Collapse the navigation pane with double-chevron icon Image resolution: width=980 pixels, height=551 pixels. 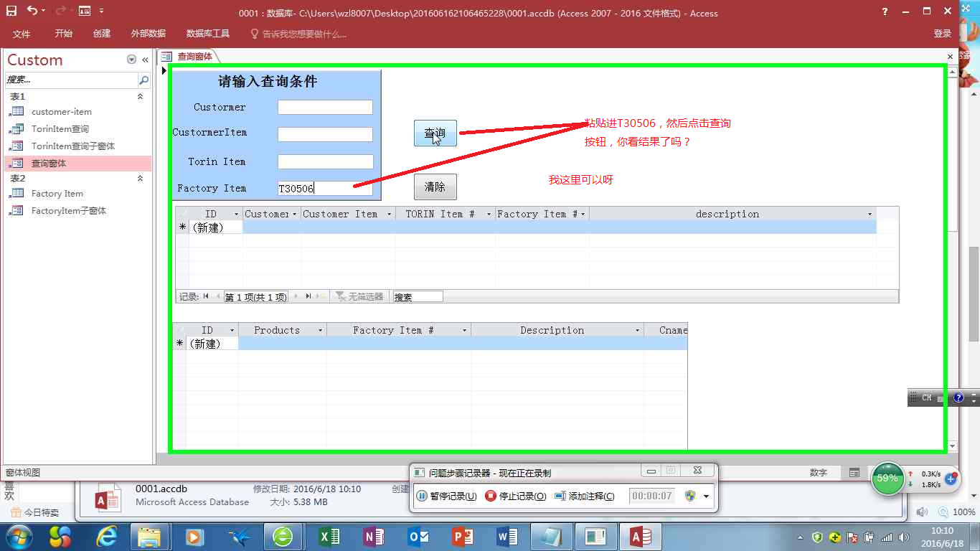[145, 60]
